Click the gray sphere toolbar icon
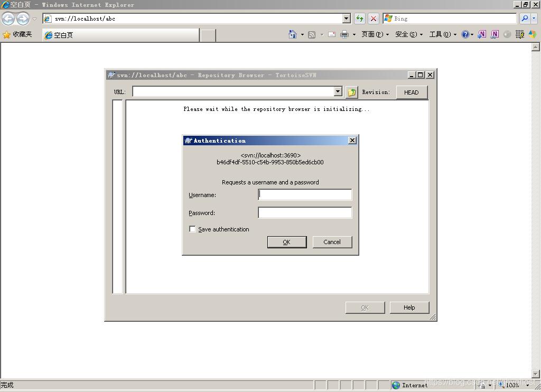 tap(507, 34)
